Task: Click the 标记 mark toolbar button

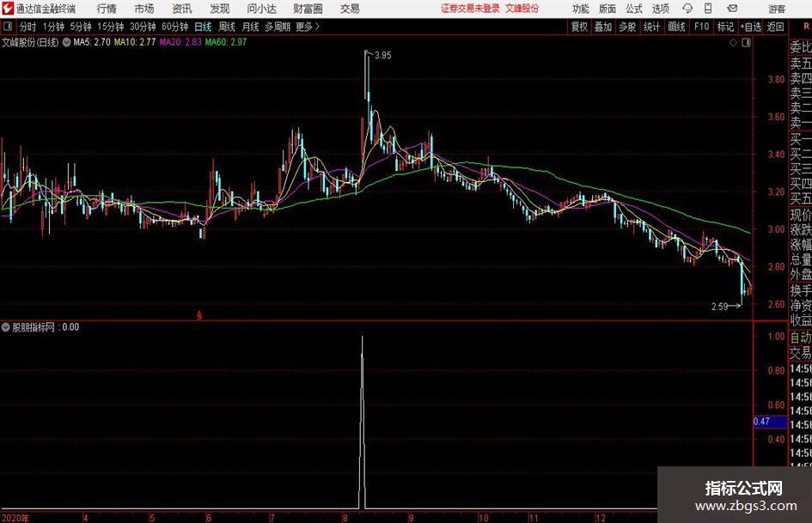Action: (x=725, y=27)
